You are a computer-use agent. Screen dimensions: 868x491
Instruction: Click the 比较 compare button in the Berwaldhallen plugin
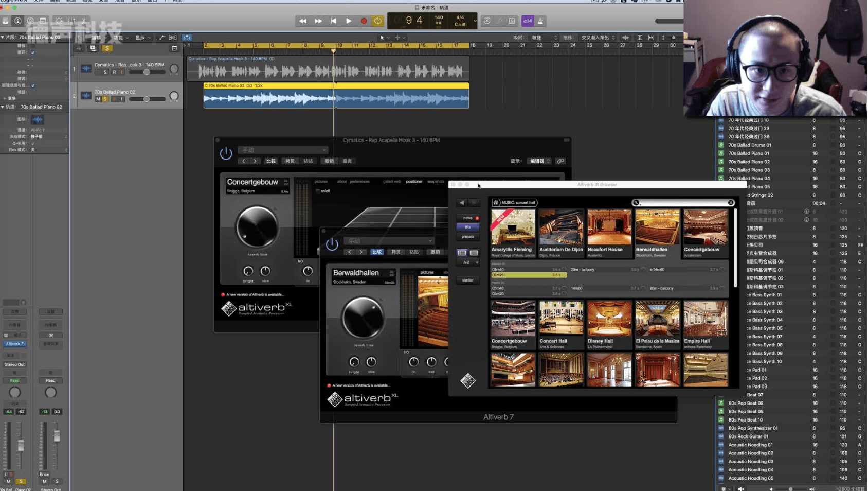coord(377,252)
